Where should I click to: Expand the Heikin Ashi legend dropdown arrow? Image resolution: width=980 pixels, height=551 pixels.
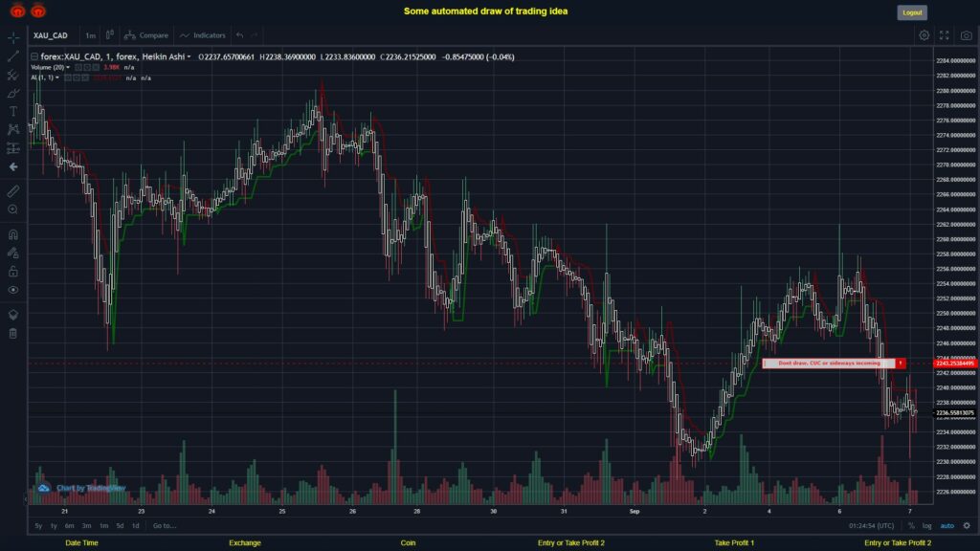[x=189, y=56]
